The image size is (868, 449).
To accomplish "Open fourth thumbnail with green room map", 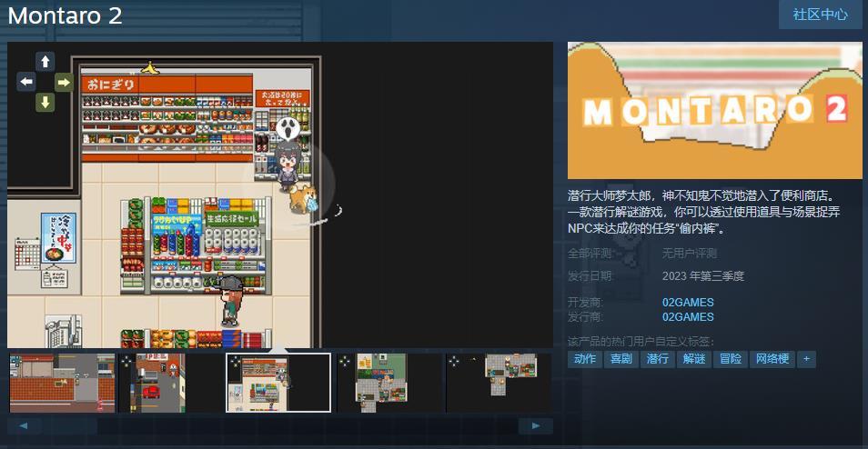I will click(x=389, y=383).
